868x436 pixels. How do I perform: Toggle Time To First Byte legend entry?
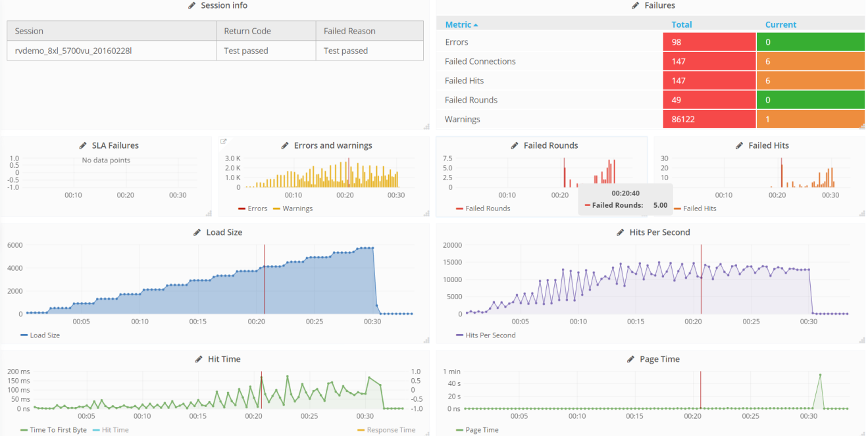pyautogui.click(x=53, y=430)
